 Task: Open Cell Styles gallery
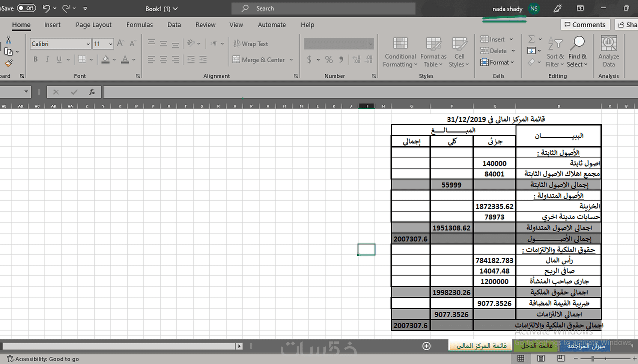pos(459,52)
